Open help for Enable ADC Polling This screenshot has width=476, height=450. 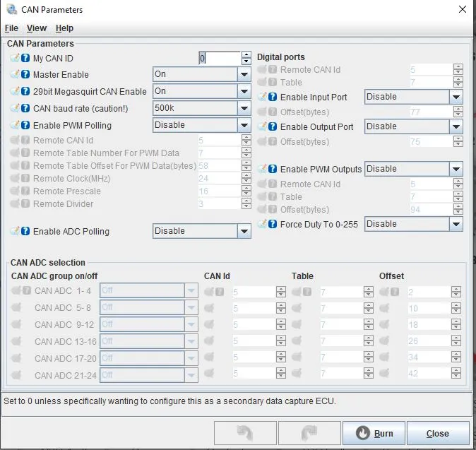click(x=25, y=231)
